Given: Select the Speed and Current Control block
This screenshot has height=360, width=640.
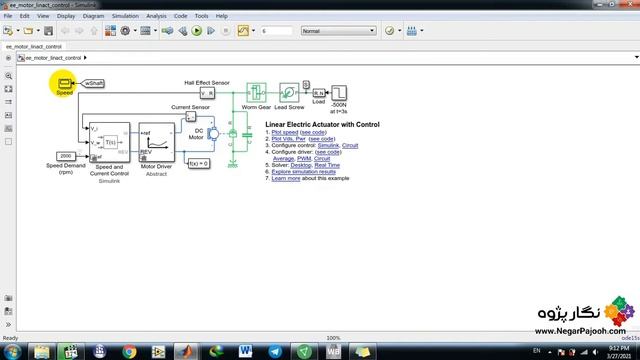Looking at the screenshot, I should point(109,142).
